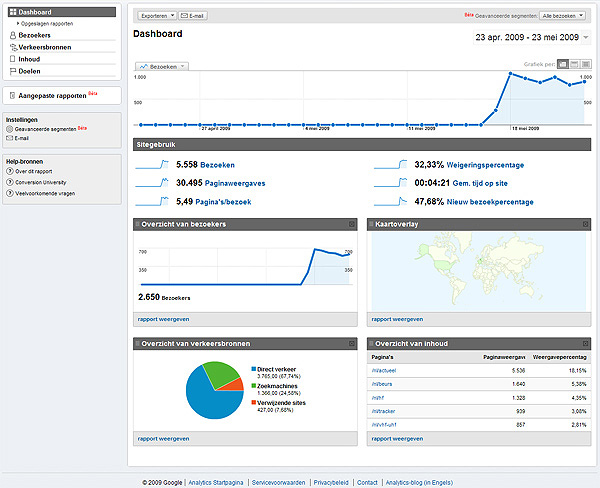600x488 pixels.
Task: Click the Dashboard grid icon in sidebar
Action: click(x=13, y=12)
